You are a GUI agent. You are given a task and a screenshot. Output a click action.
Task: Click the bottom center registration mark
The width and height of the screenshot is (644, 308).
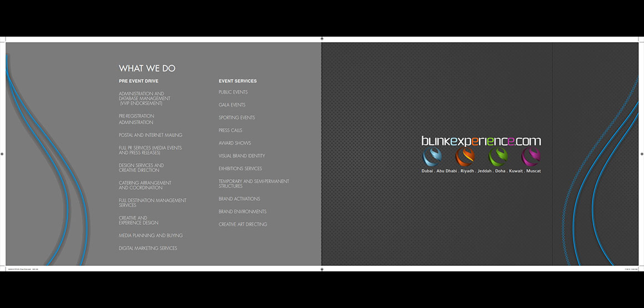[322, 269]
